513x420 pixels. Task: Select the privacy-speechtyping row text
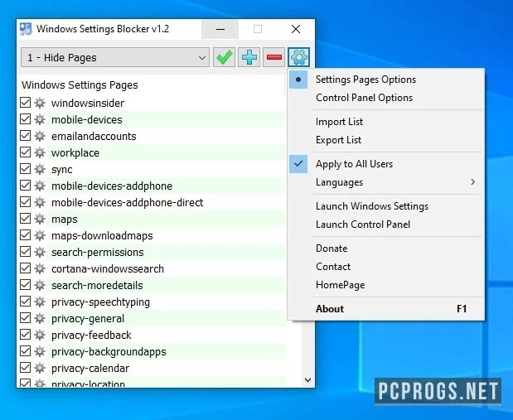click(100, 302)
